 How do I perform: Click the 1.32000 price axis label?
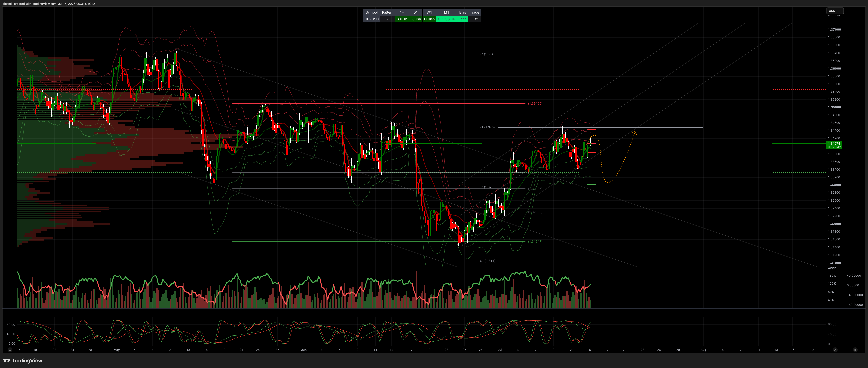834,224
